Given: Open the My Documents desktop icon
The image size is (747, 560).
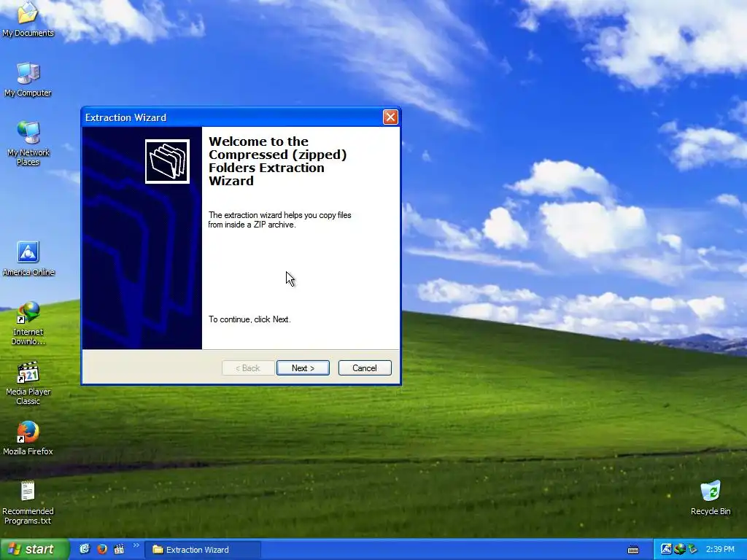Looking at the screenshot, I should pyautogui.click(x=28, y=19).
